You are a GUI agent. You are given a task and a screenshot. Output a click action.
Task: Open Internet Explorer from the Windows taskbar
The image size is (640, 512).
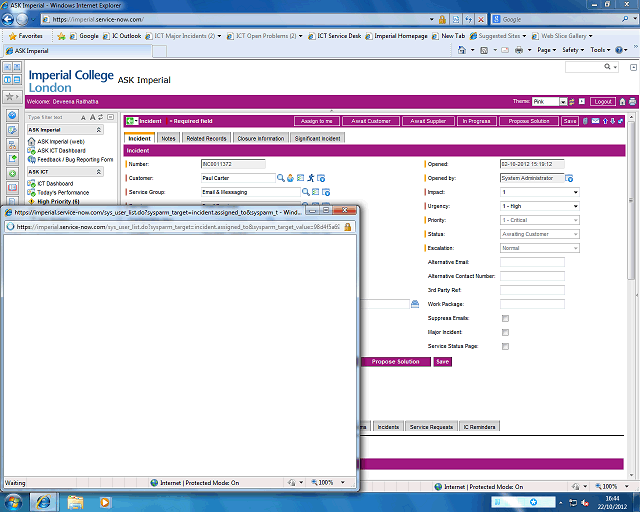44,500
